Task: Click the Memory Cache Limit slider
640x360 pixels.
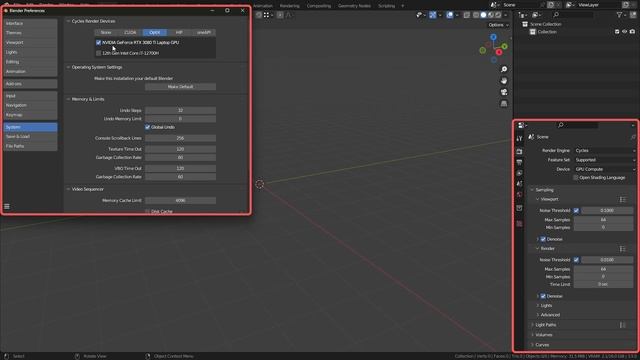Action: [180, 201]
